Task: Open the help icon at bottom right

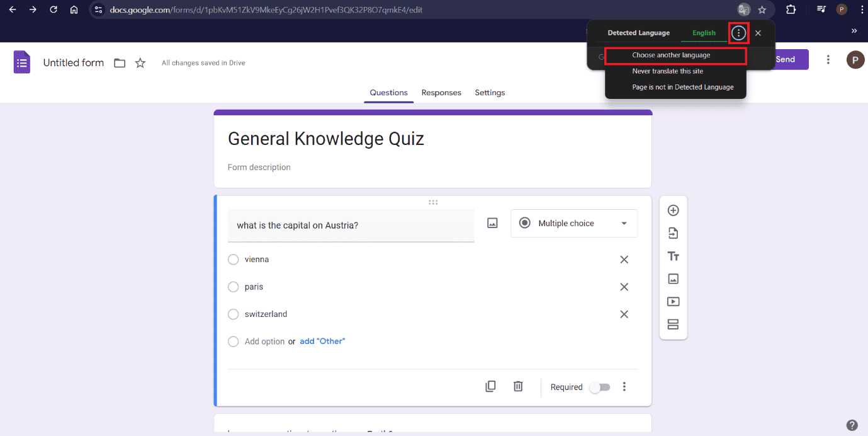Action: (x=852, y=425)
